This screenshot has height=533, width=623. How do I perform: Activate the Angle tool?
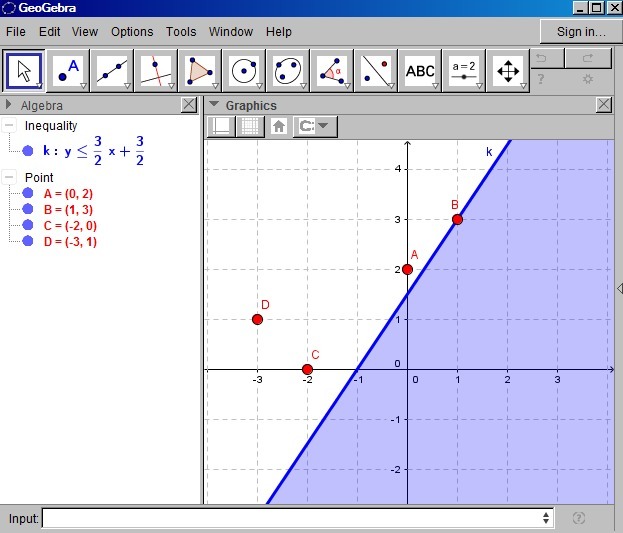point(332,71)
